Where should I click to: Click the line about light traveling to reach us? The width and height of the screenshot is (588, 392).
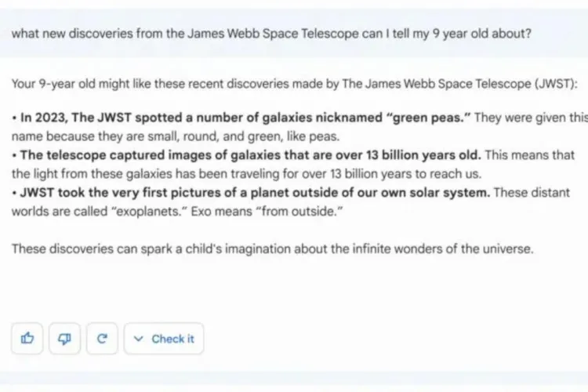(235, 173)
